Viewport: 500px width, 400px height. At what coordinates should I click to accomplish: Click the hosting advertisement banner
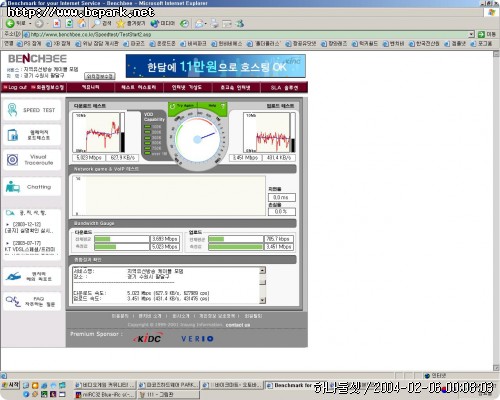[216, 66]
